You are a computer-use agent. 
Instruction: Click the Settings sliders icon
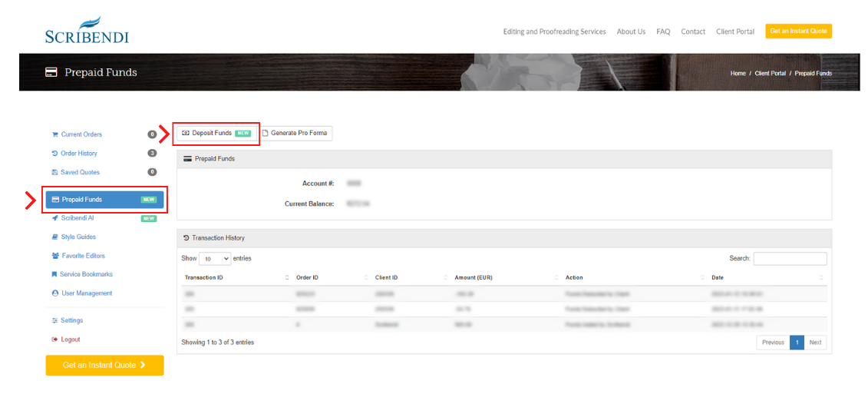click(54, 320)
